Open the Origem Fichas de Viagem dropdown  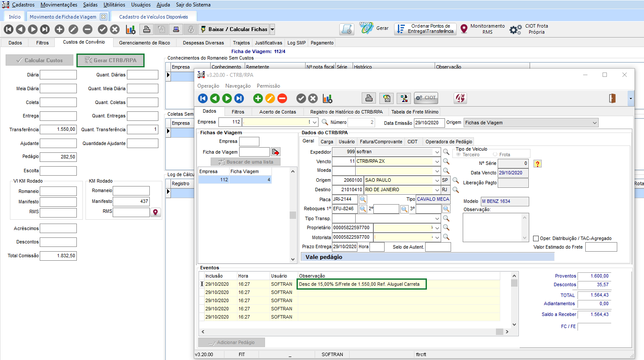coord(595,123)
